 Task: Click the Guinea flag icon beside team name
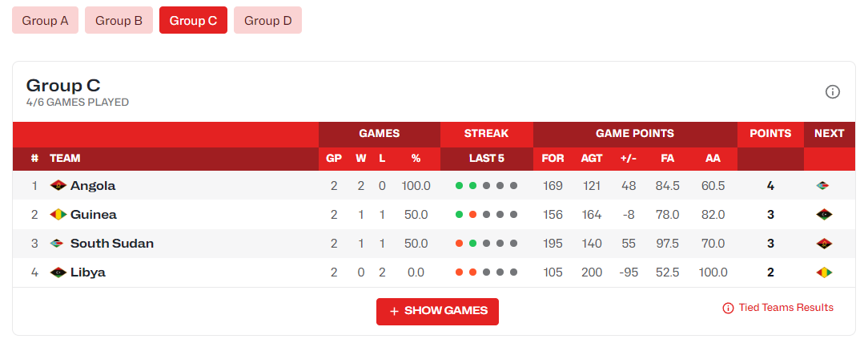58,215
